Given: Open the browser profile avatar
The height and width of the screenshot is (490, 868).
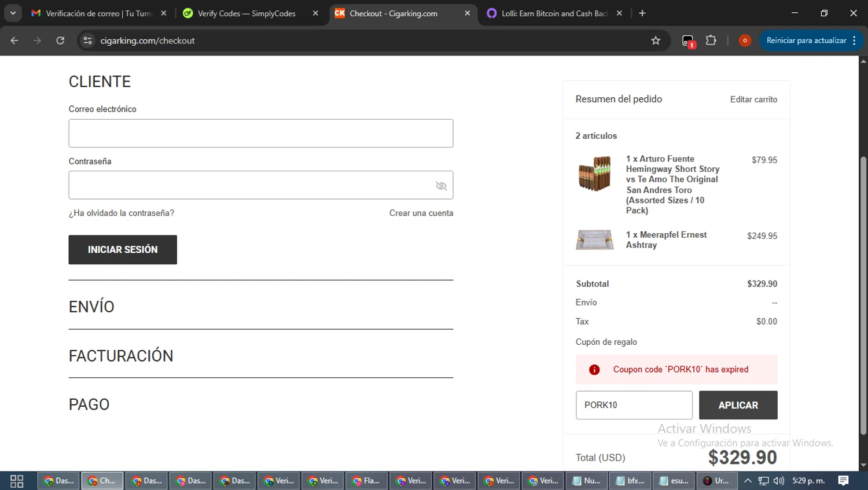Looking at the screenshot, I should tap(745, 40).
